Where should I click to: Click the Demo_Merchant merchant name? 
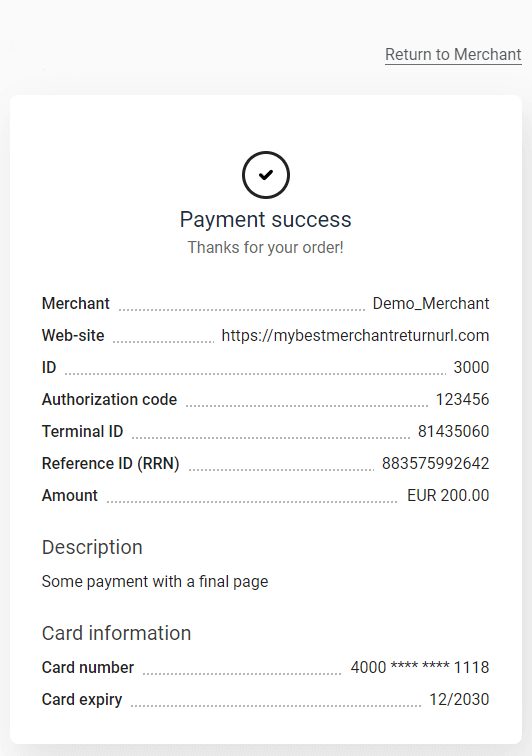431,303
